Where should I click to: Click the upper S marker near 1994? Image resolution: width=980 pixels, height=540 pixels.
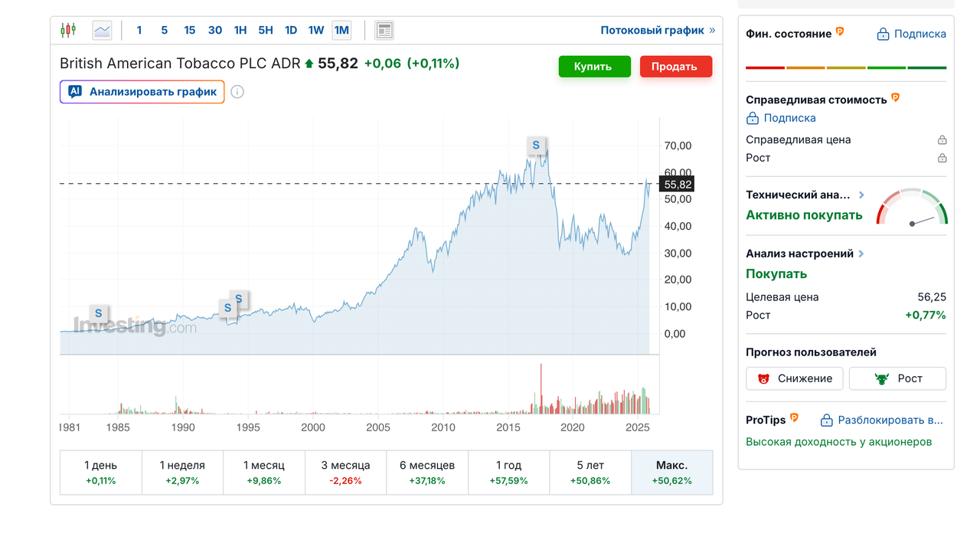(239, 299)
